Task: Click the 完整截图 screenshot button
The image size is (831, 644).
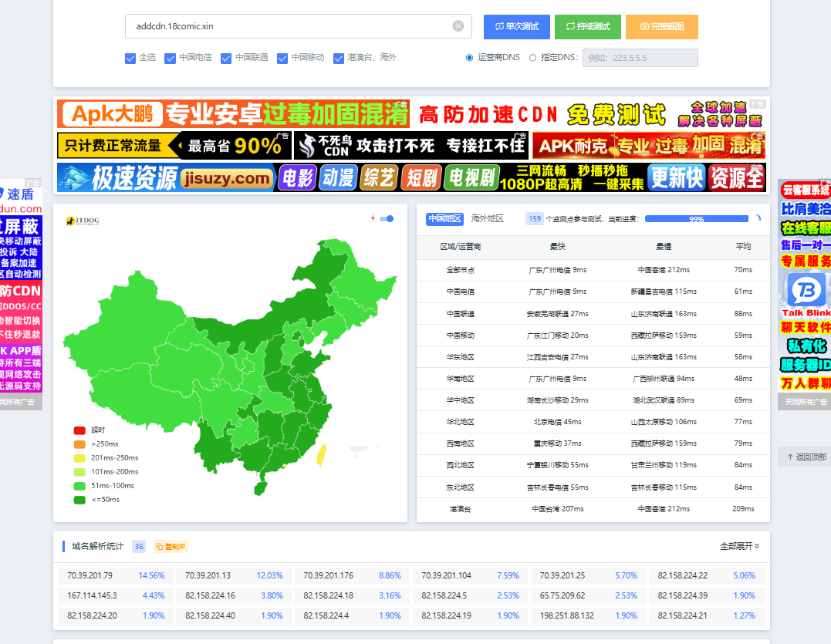Action: (662, 26)
